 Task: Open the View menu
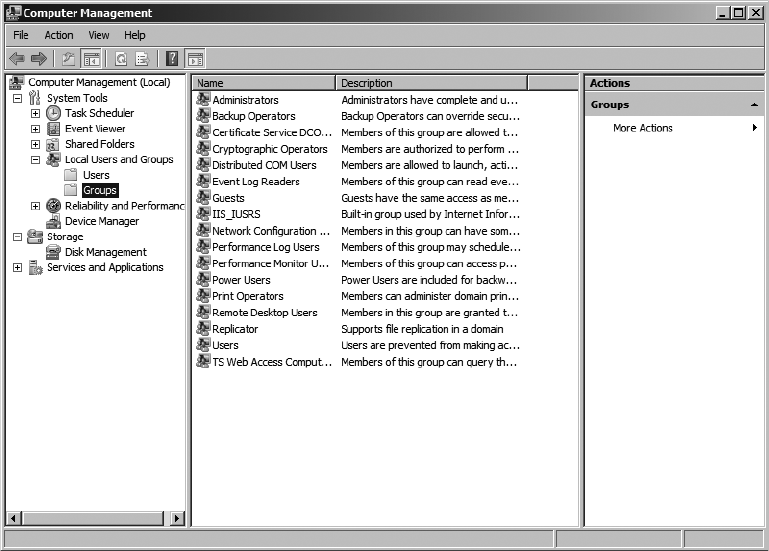pyautogui.click(x=99, y=35)
